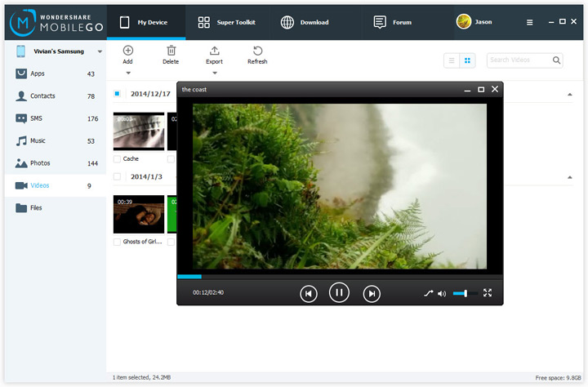The width and height of the screenshot is (588, 387).
Task: Click the 2014/12/17 date label
Action: pos(150,94)
